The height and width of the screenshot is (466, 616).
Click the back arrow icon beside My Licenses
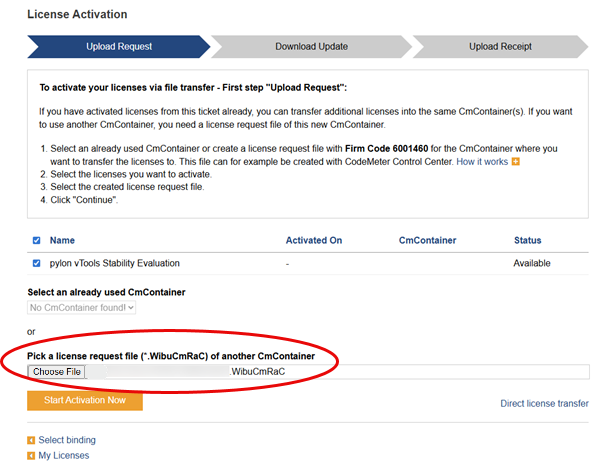(31, 455)
